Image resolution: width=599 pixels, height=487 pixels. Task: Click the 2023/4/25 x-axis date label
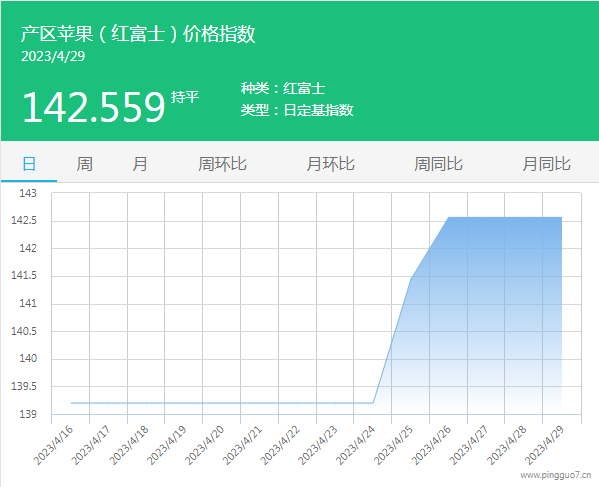pyautogui.click(x=394, y=445)
